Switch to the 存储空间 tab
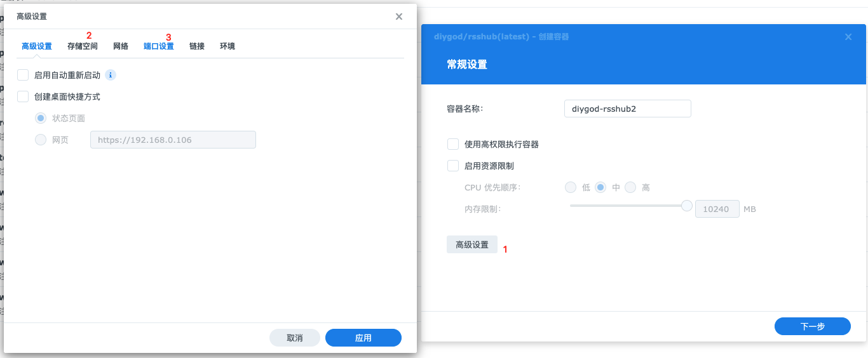 pos(83,46)
